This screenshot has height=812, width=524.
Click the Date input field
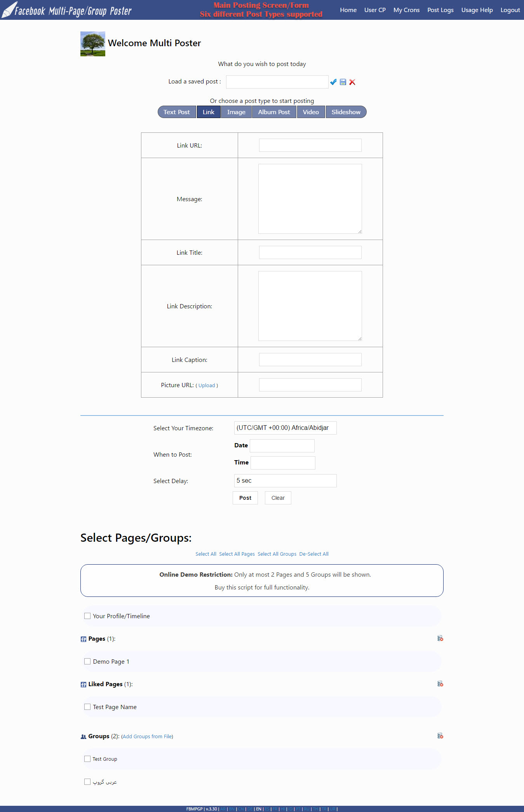[x=282, y=446]
